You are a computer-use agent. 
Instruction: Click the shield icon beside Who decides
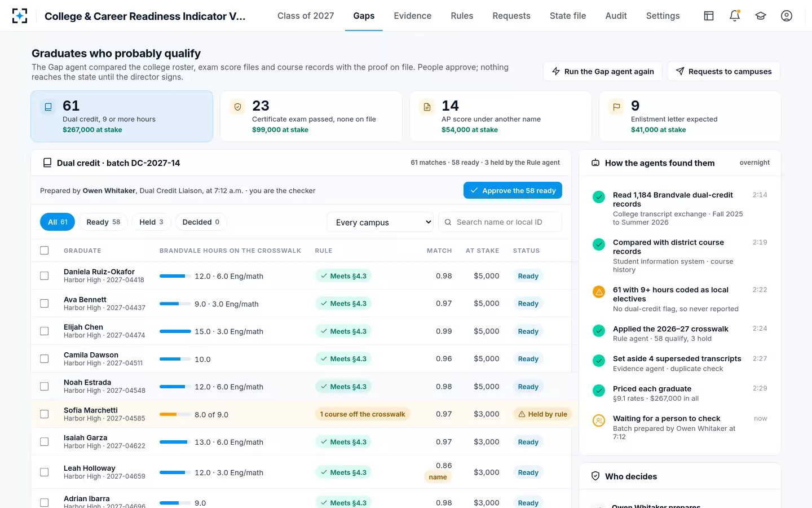coord(595,476)
